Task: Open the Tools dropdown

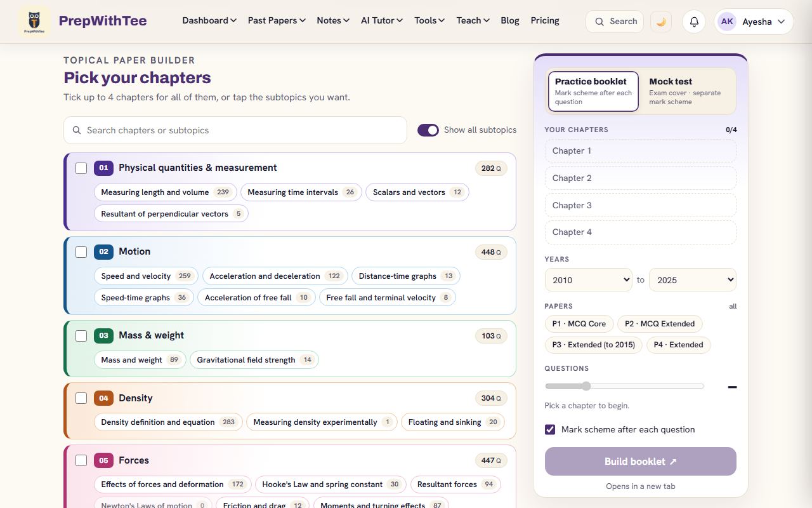Action: (x=429, y=20)
